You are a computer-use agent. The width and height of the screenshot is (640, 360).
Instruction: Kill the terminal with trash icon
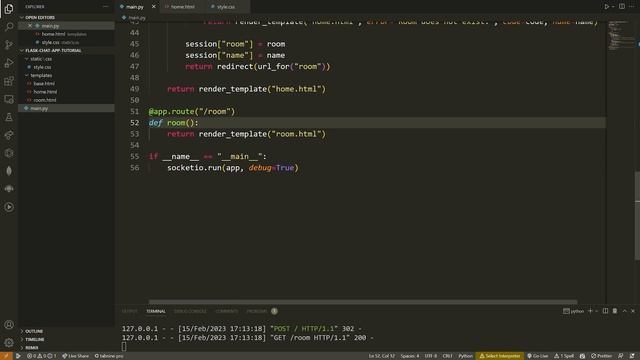pyautogui.click(x=615, y=311)
